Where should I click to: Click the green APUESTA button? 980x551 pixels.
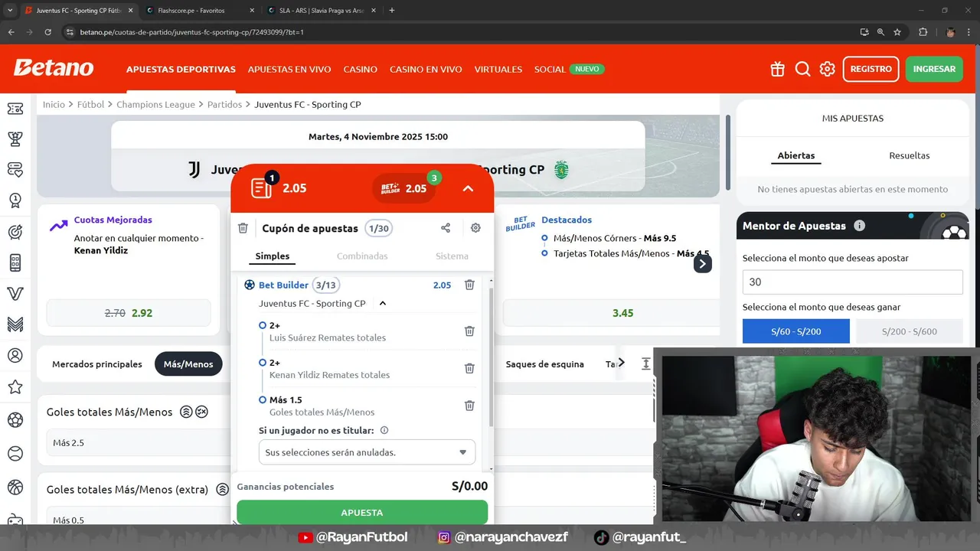point(362,512)
